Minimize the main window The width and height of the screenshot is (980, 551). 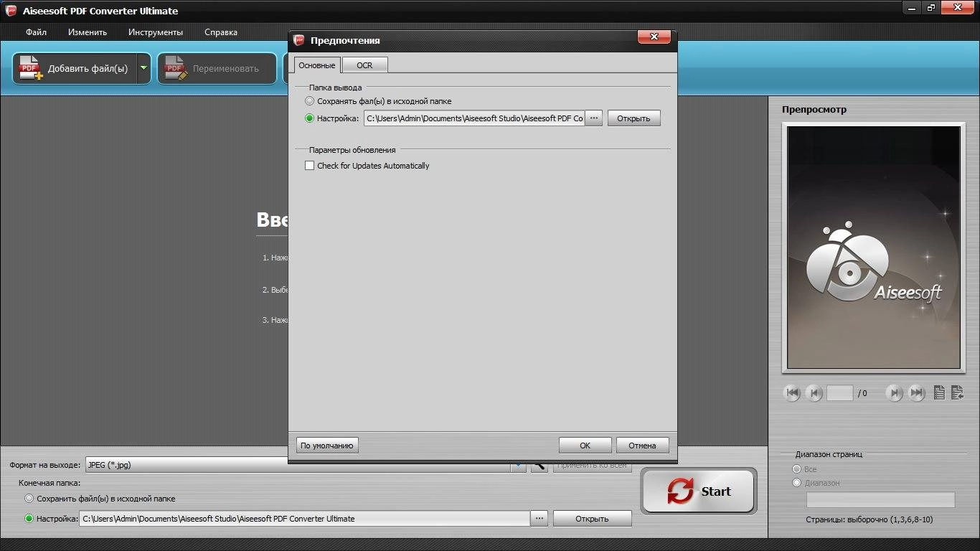[911, 7]
